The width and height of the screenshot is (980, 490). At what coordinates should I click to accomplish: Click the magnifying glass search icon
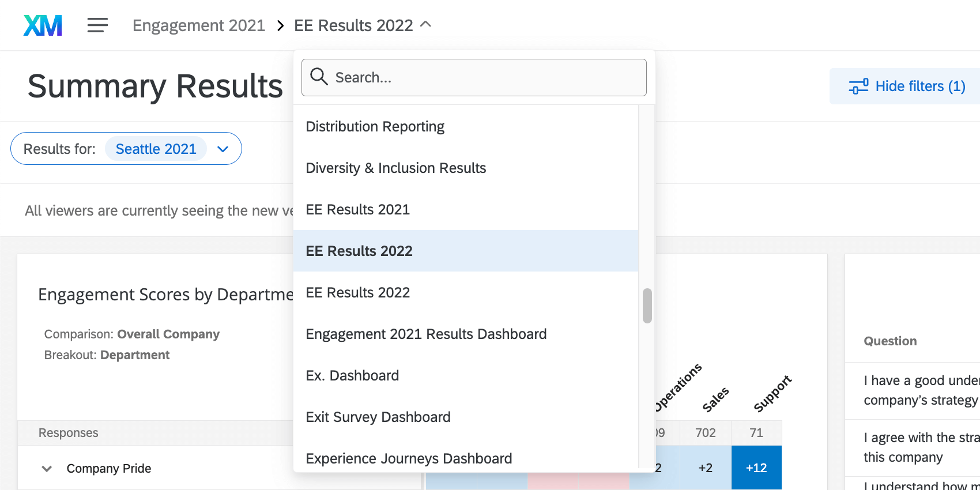tap(319, 77)
